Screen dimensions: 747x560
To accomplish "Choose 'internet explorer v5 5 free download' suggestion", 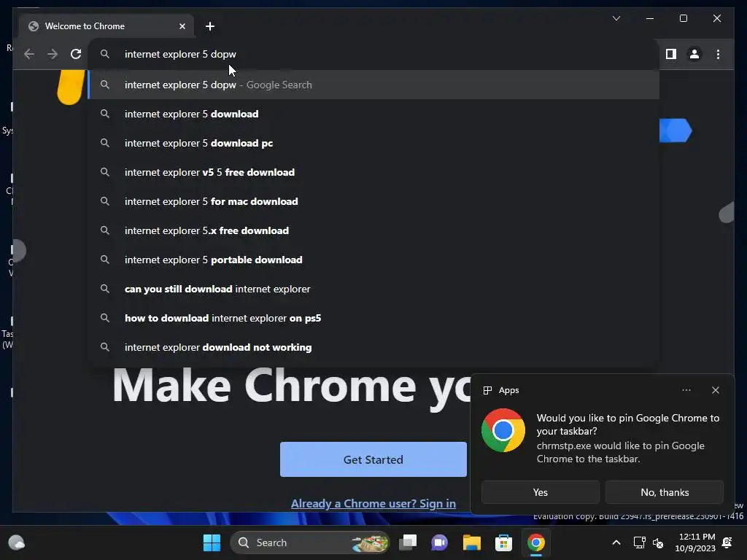I will tap(373, 172).
